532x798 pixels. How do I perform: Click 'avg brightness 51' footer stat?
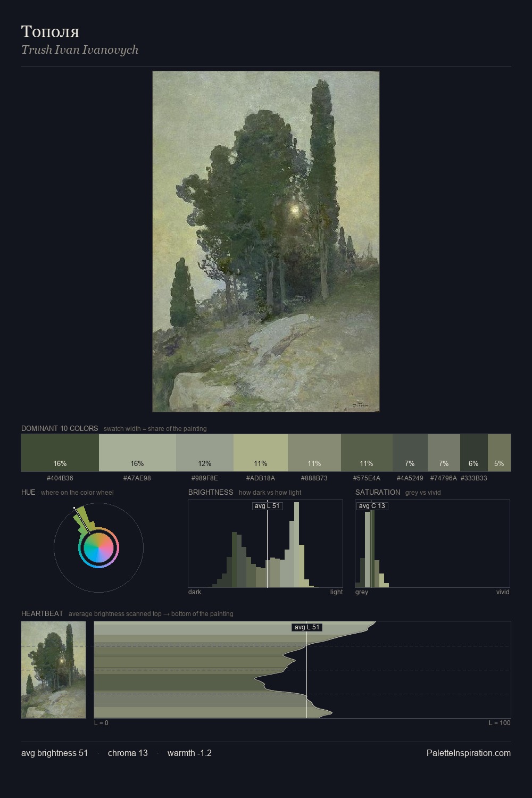55,753
